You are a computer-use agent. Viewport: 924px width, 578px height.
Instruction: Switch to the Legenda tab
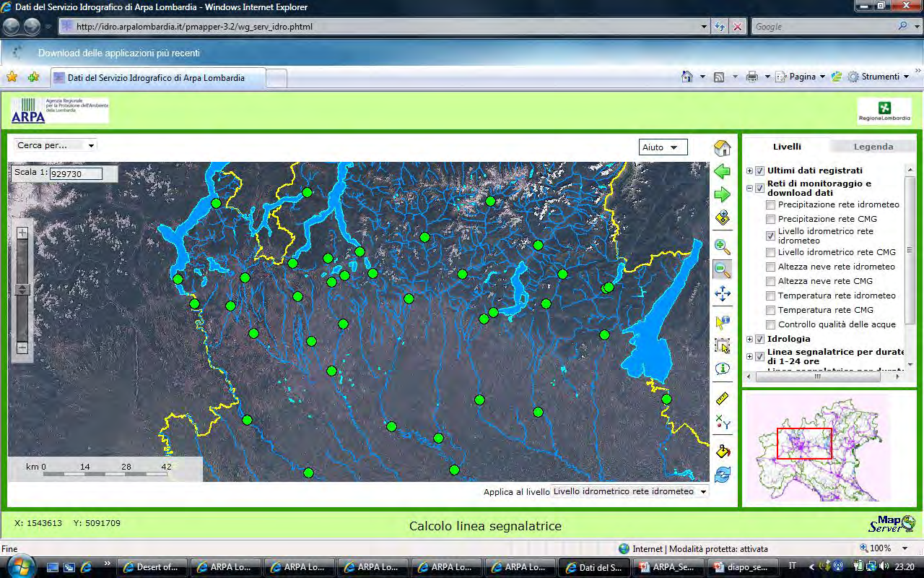(873, 146)
